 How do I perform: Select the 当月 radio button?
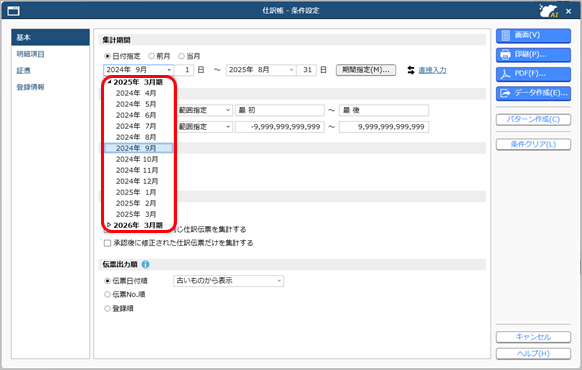coord(181,56)
